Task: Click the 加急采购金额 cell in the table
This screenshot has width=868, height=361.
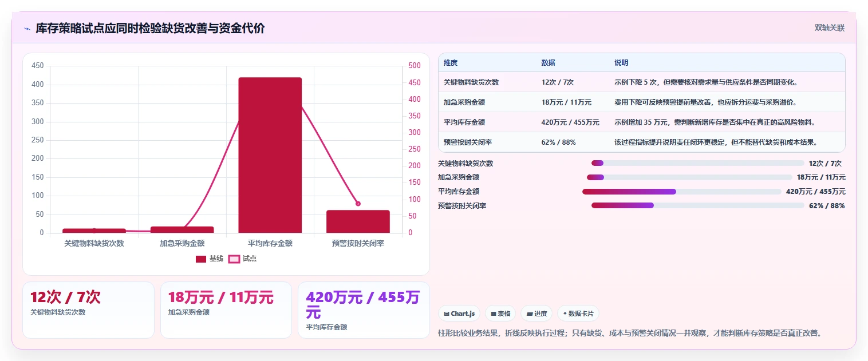Action: click(x=464, y=102)
